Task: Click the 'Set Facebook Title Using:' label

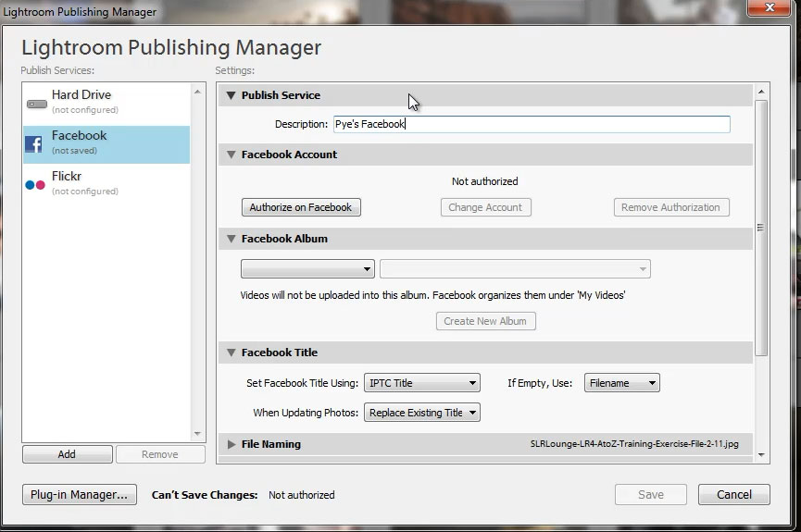Action: 303,383
